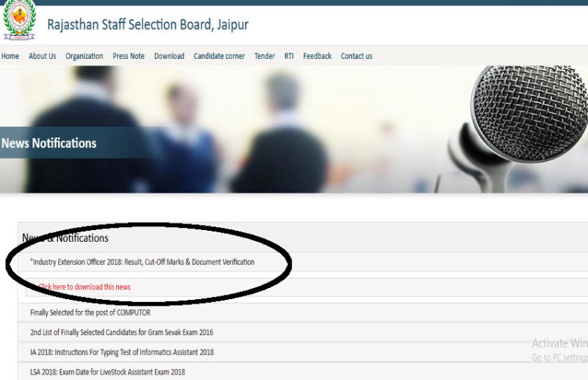Viewport: 588px width, 380px height.
Task: Open Industry Extension Officer 2018 result notice
Action: tap(142, 262)
